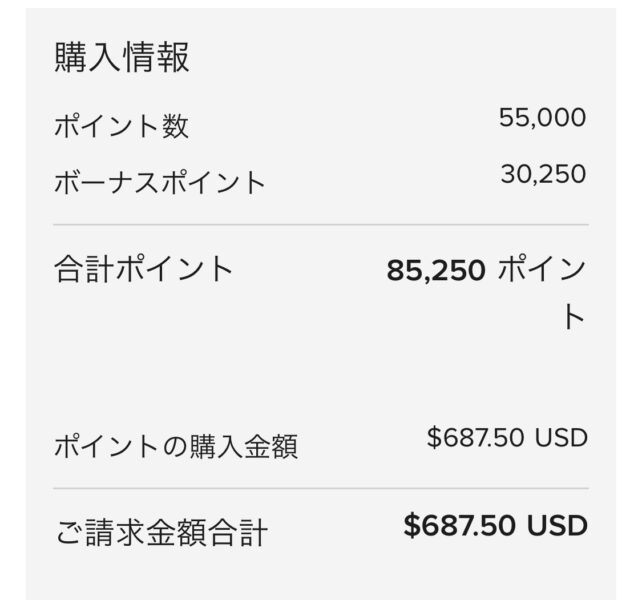This screenshot has width=642, height=600.
Task: Select the ポイント数 label
Action: click(x=122, y=126)
